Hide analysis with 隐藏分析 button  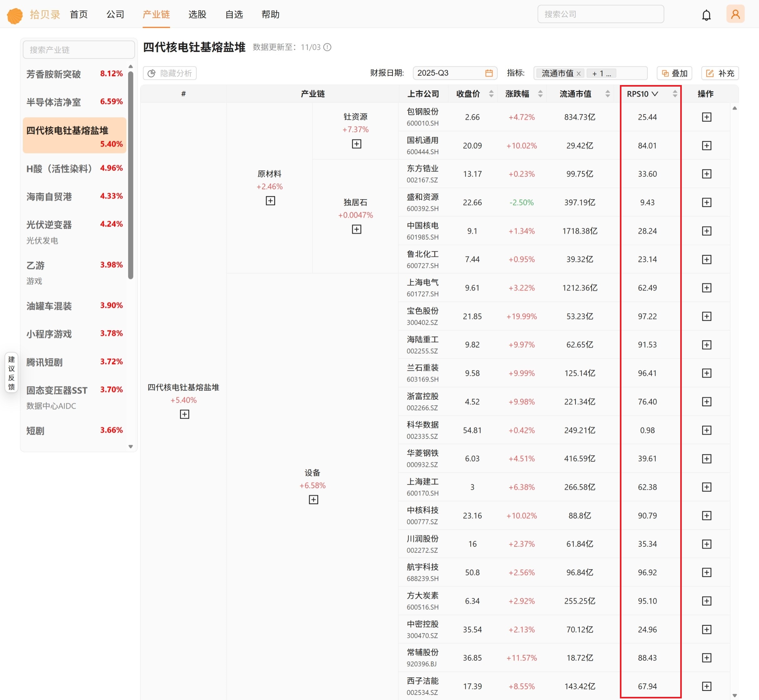click(x=170, y=73)
